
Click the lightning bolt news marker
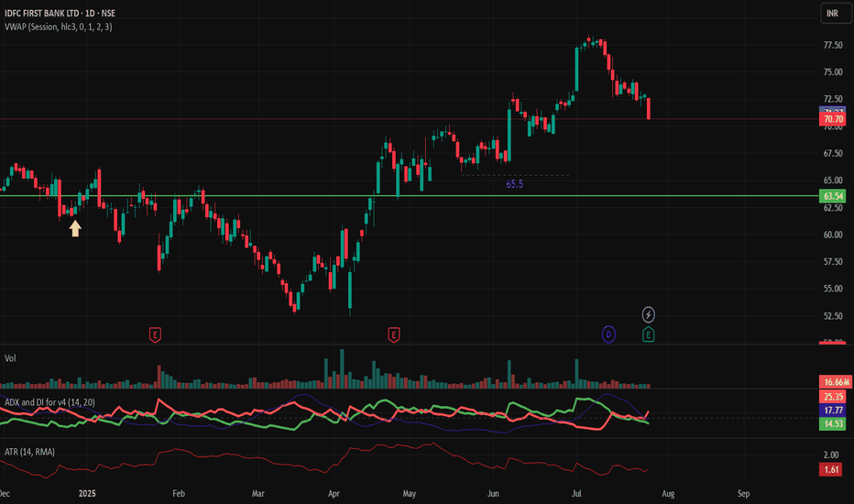pos(648,314)
